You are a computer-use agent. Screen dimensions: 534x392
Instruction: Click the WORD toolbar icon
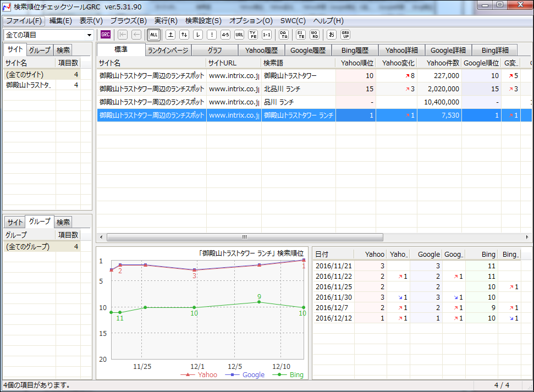tap(315, 35)
